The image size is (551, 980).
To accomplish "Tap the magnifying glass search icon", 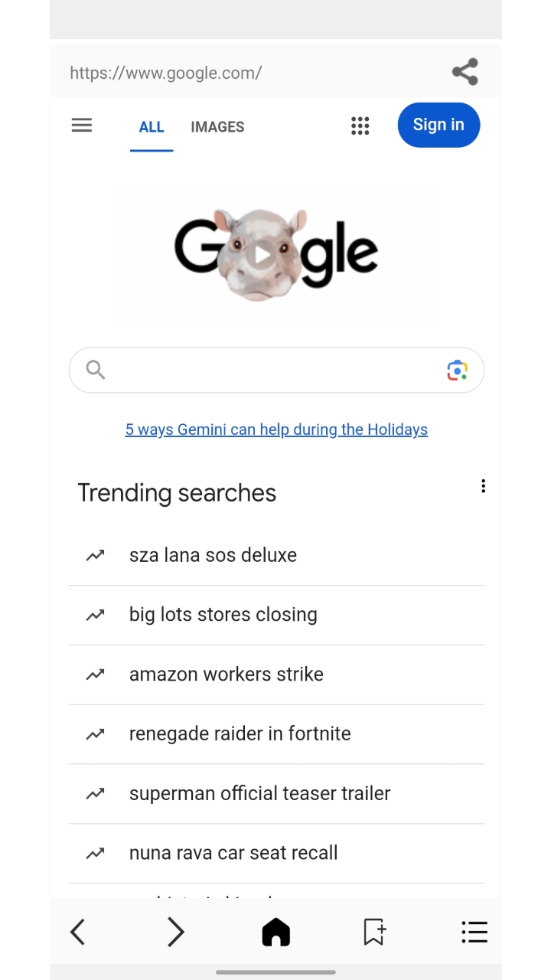I will (96, 371).
